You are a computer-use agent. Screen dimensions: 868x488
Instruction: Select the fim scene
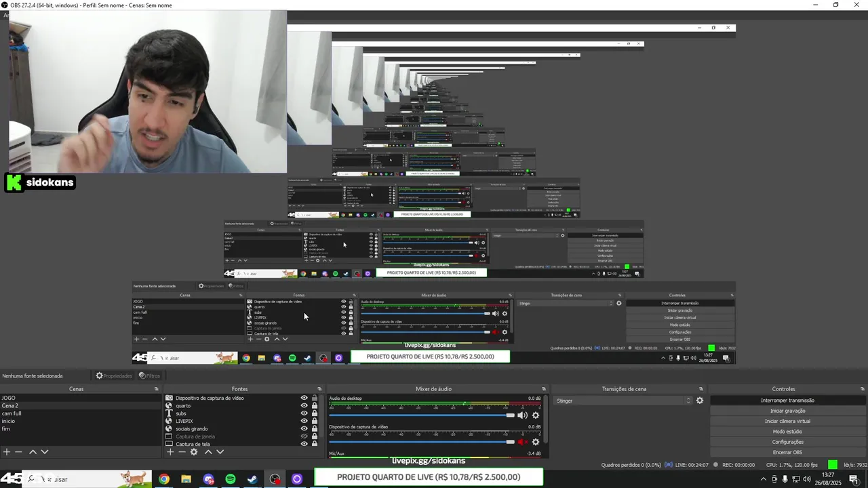coord(80,428)
